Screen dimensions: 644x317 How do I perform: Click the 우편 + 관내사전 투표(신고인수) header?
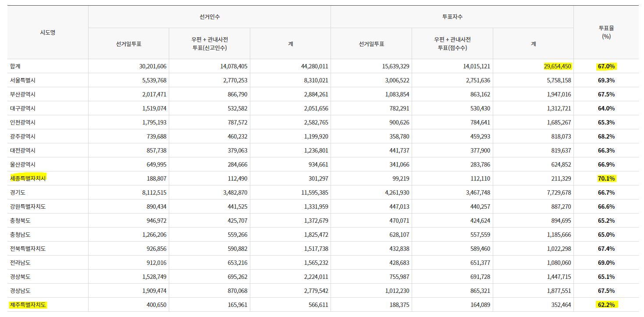[x=210, y=43]
